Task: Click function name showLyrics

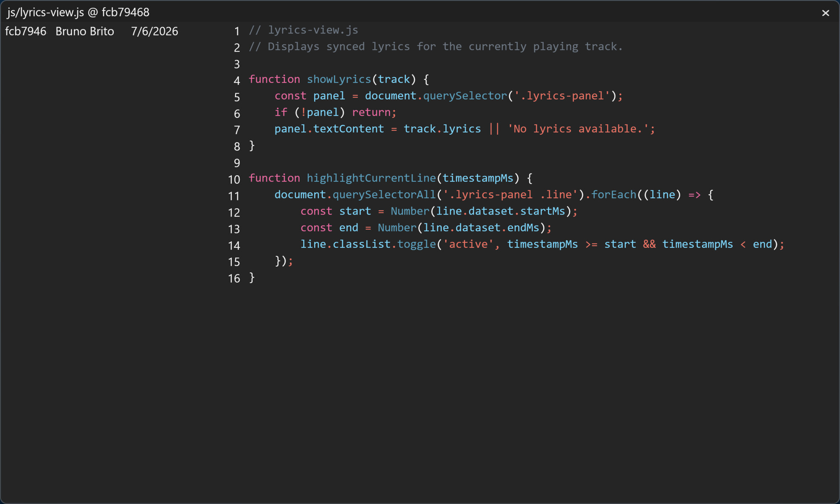Action: click(x=339, y=79)
